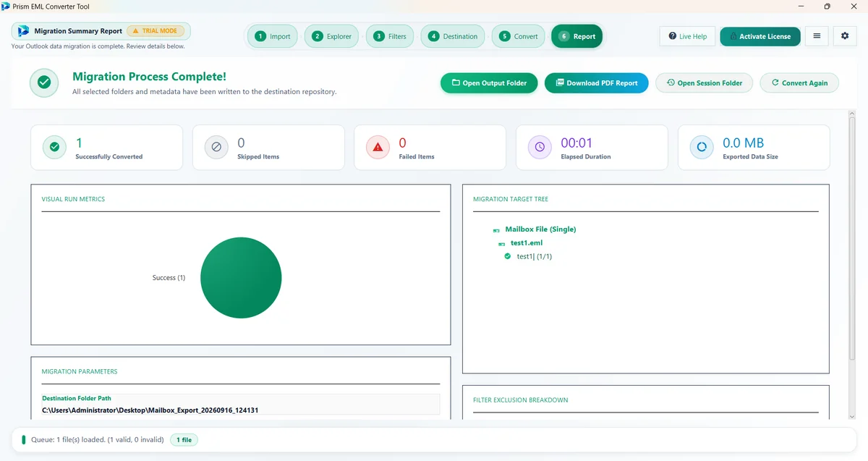Click the Skipped Items slashed-circle icon
This screenshot has height=461, width=868.
(x=216, y=148)
